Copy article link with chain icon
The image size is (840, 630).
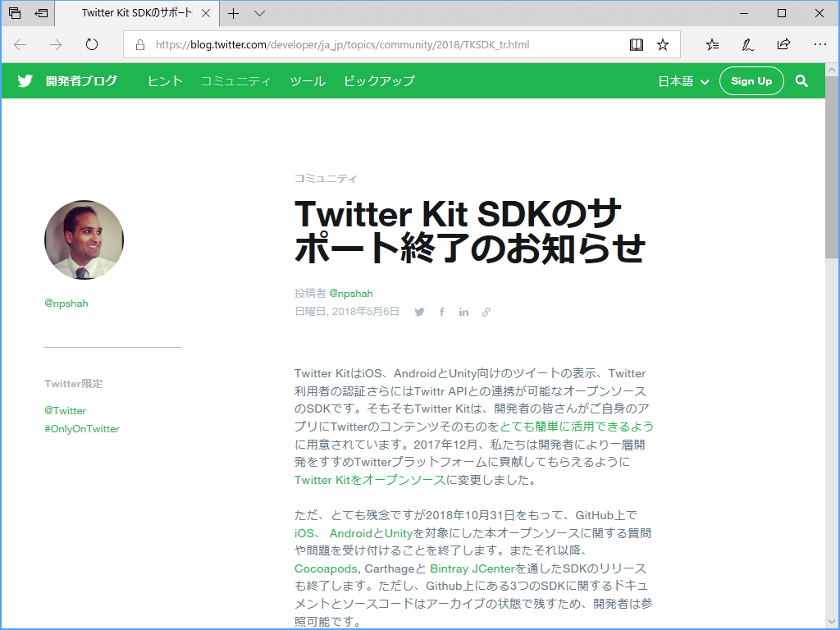click(486, 312)
